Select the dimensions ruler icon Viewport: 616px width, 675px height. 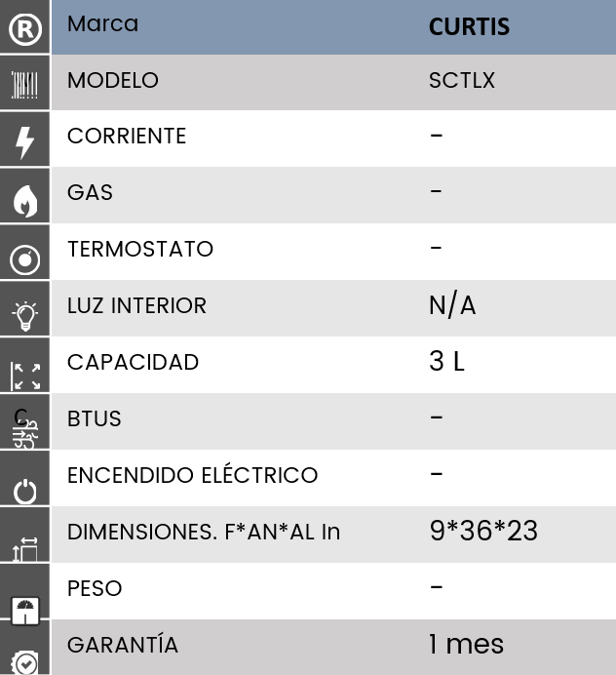pyautogui.click(x=25, y=549)
